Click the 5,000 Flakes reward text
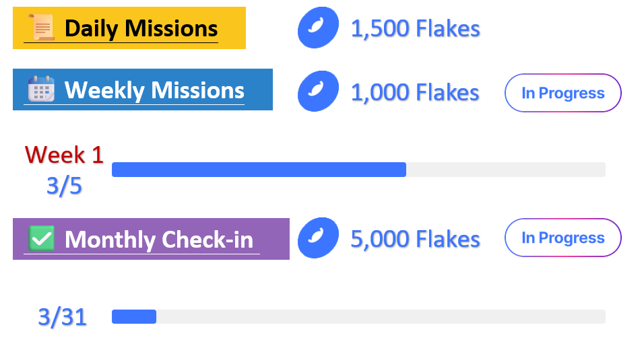This screenshot has height=354, width=644. coord(415,239)
